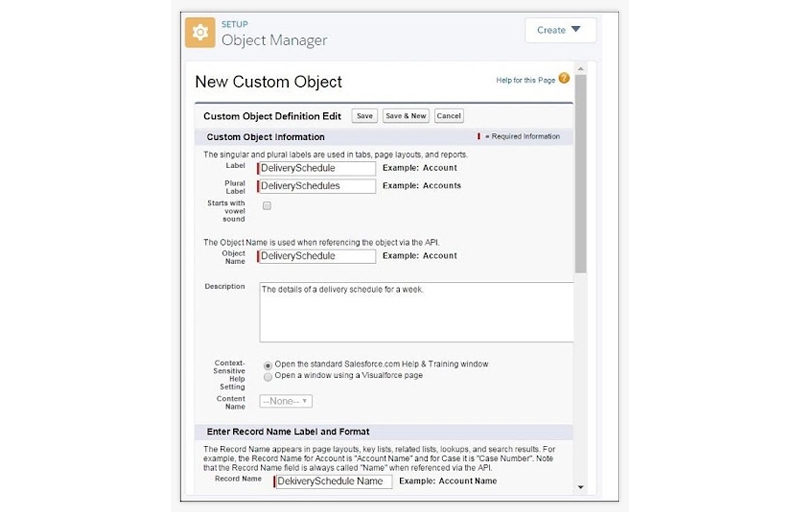Click the Record Name input field
This screenshot has height=512, width=800.
[x=334, y=481]
